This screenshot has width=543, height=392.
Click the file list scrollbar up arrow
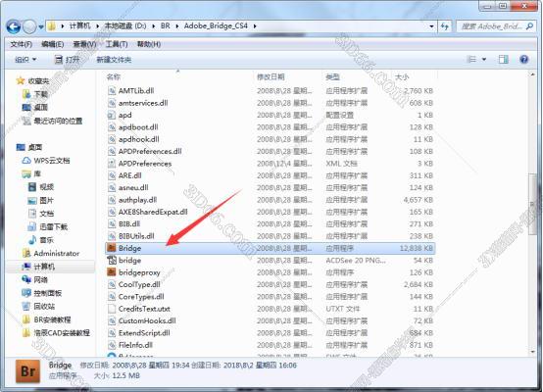[x=533, y=74]
